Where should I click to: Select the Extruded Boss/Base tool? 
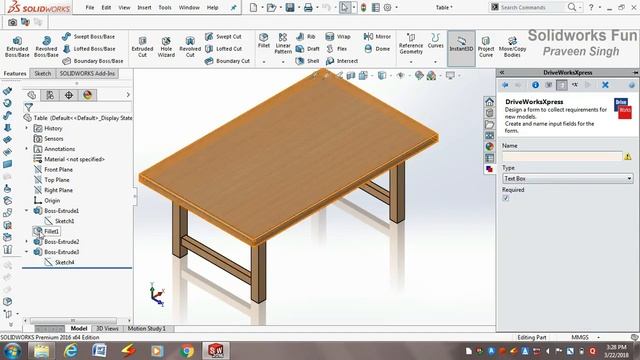pos(17,47)
